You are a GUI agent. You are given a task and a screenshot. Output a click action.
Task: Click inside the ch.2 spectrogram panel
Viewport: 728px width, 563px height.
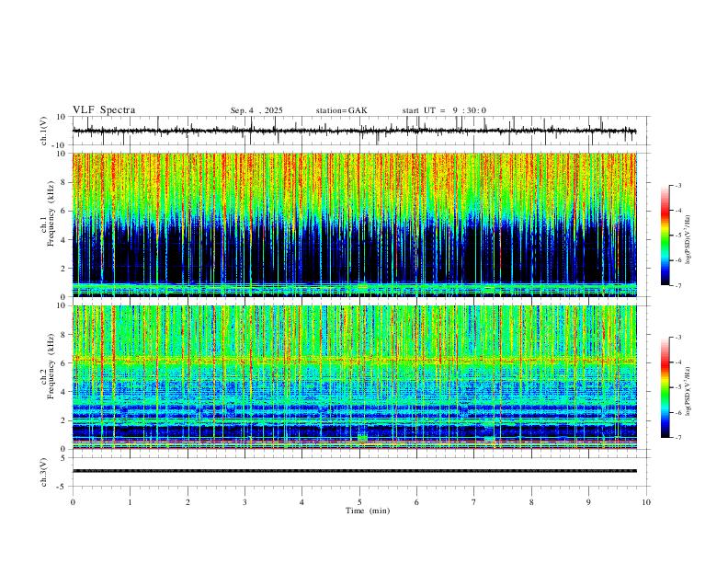(354, 377)
